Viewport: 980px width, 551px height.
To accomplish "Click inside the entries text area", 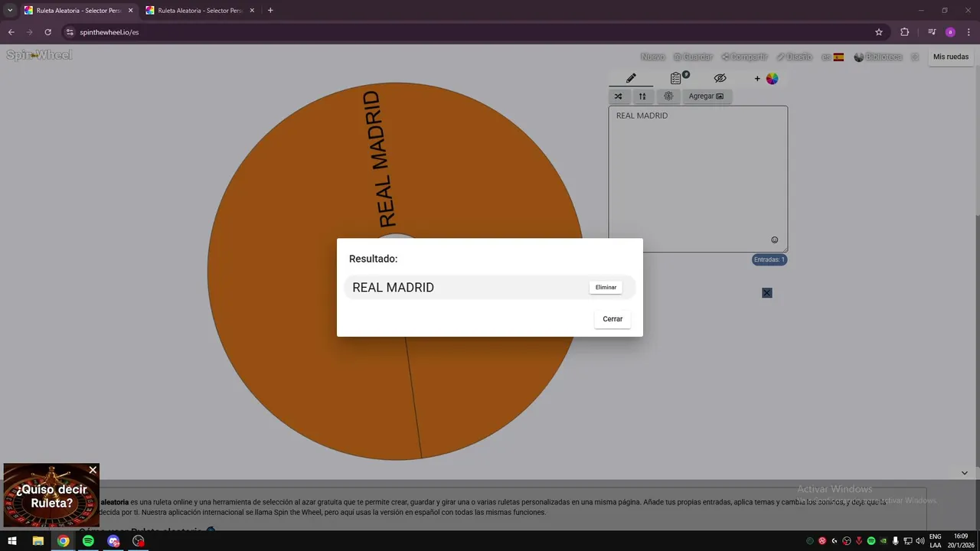I will 697,178.
